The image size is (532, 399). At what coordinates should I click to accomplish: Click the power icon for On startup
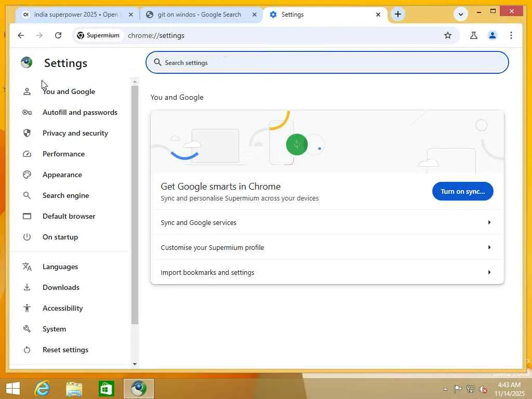(27, 237)
